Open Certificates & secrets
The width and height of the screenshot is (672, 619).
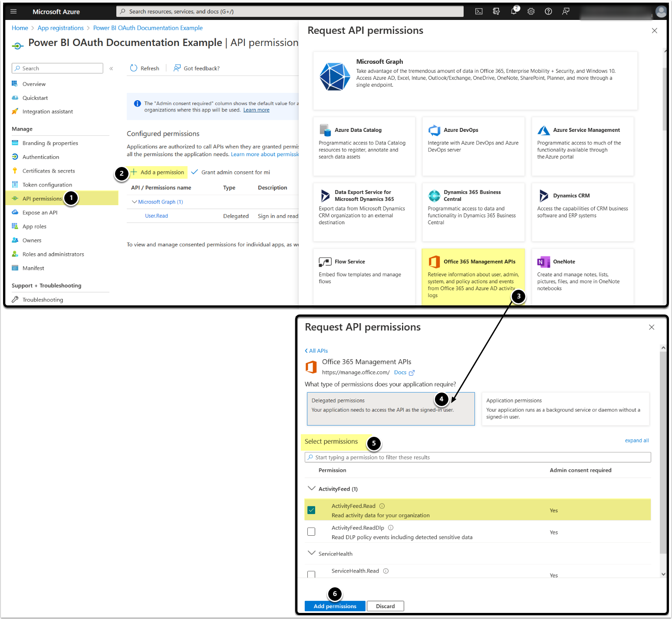pos(49,171)
